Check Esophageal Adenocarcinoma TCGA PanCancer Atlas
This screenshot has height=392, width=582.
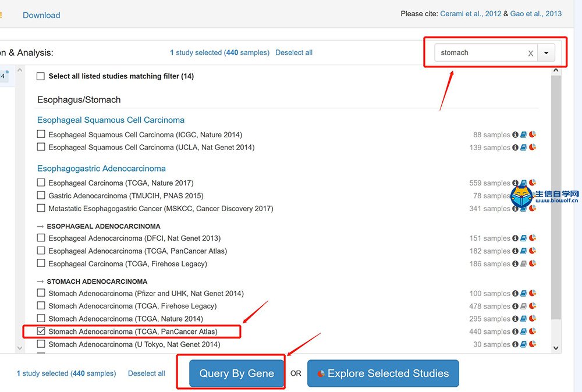pos(41,251)
